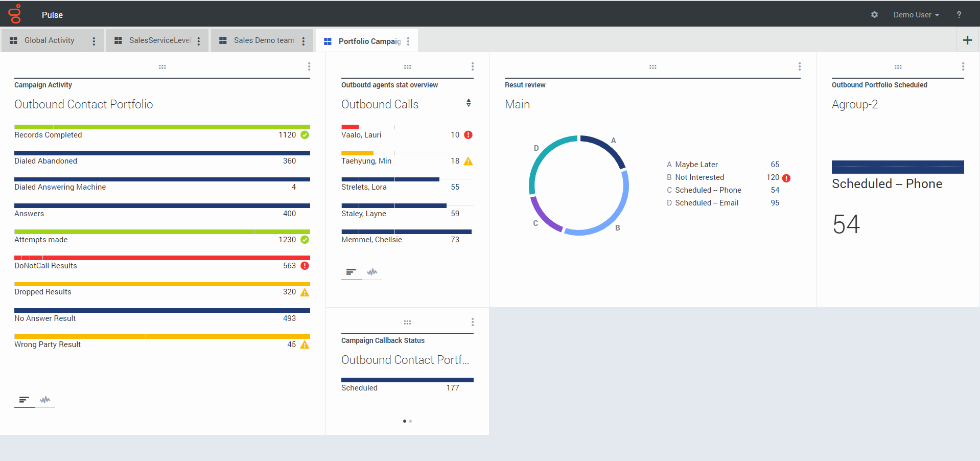
Task: Open Global Activity tab options menu
Action: tap(94, 41)
